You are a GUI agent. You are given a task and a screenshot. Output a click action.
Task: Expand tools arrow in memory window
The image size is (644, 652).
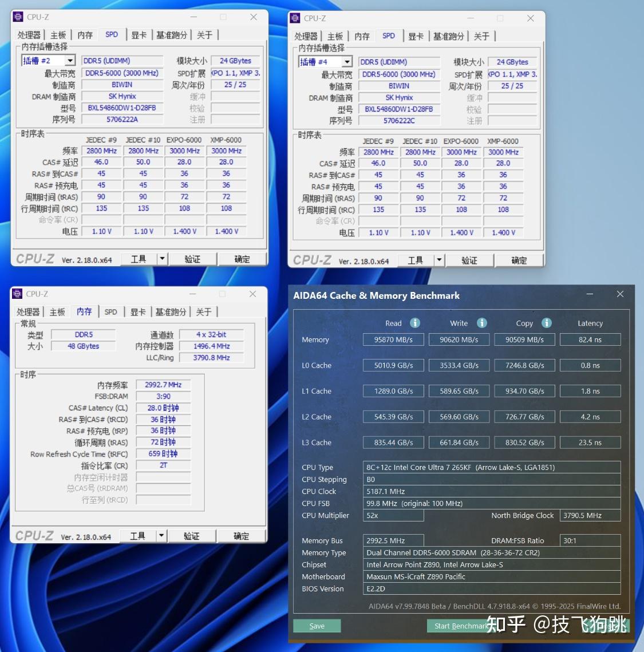161,536
